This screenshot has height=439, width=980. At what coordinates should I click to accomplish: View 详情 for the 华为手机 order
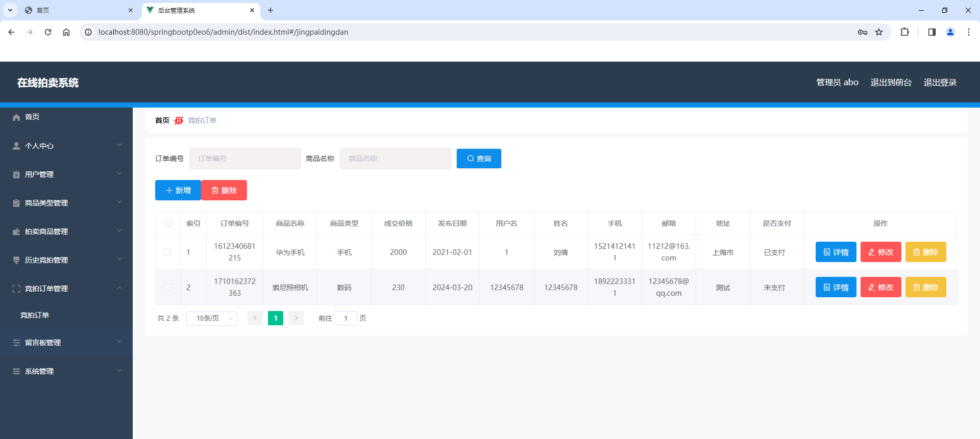click(836, 252)
